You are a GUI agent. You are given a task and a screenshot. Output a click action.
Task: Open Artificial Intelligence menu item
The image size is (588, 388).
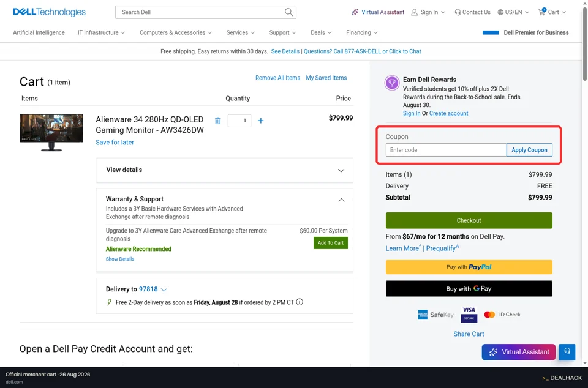click(39, 32)
